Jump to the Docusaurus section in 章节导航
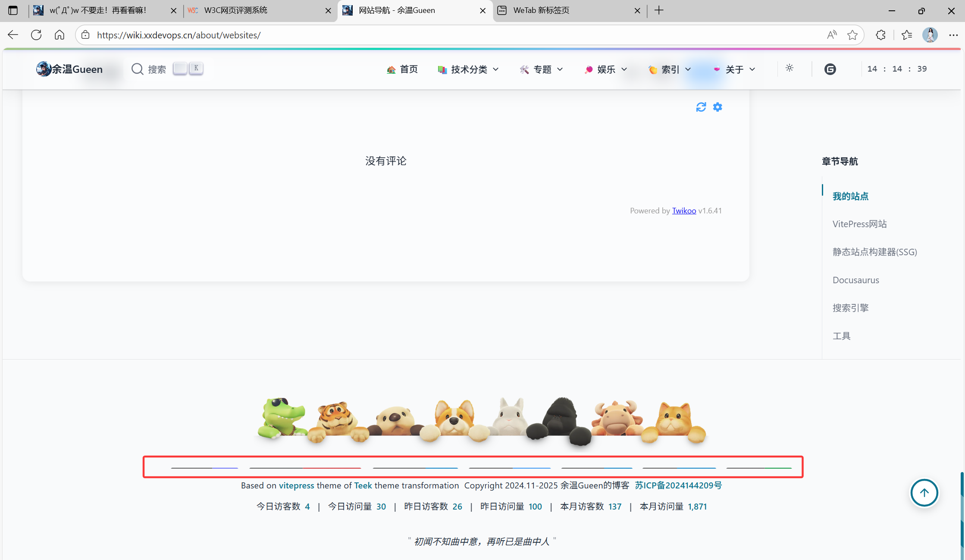The width and height of the screenshot is (965, 560). (x=855, y=280)
